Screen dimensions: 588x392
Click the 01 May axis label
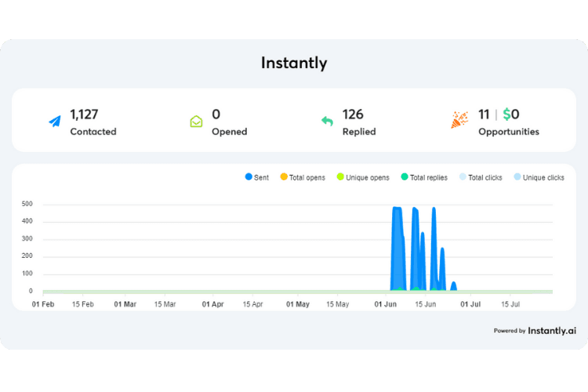(x=298, y=304)
